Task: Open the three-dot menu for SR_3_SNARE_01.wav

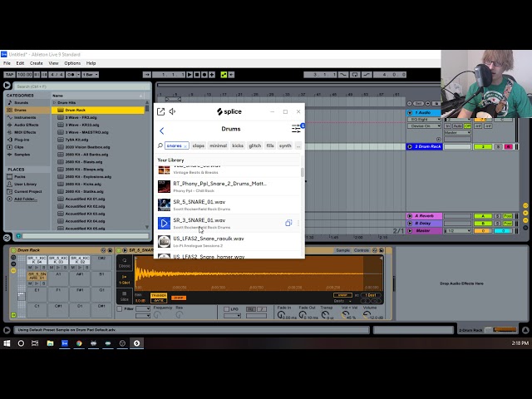Action: click(x=298, y=223)
